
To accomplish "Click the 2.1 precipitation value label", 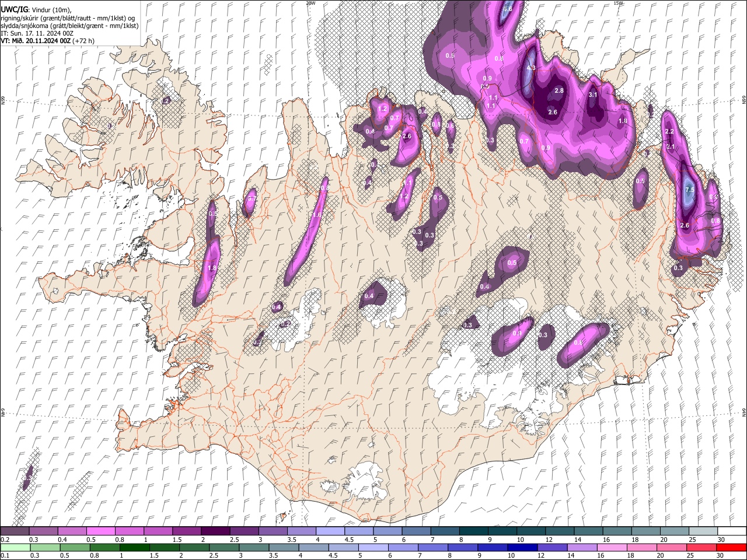I will click(671, 146).
